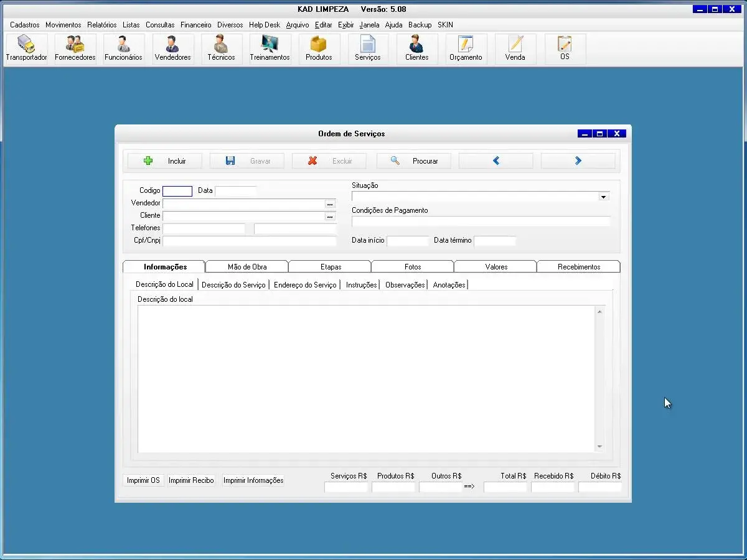747x560 pixels.
Task: Click the Codigo input field
Action: (177, 191)
